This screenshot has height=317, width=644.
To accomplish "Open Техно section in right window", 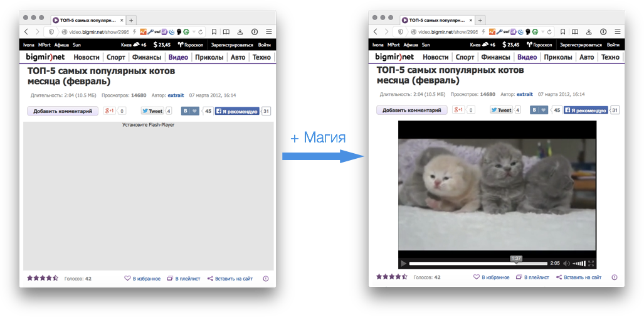I will coord(610,57).
